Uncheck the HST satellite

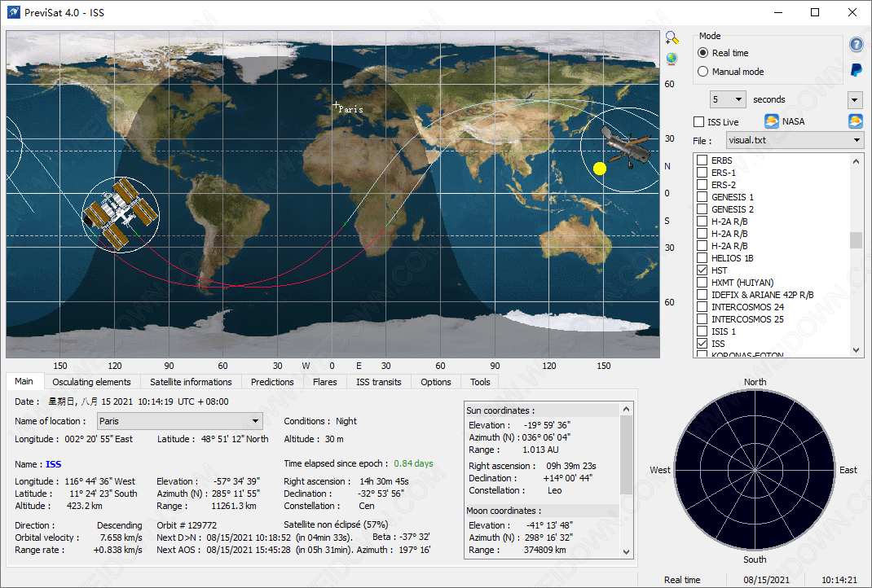pyautogui.click(x=702, y=270)
